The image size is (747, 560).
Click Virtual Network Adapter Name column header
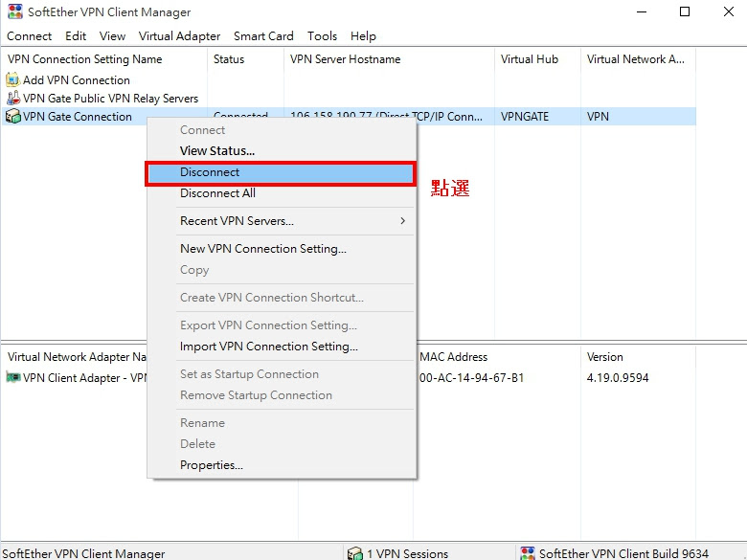click(x=78, y=357)
